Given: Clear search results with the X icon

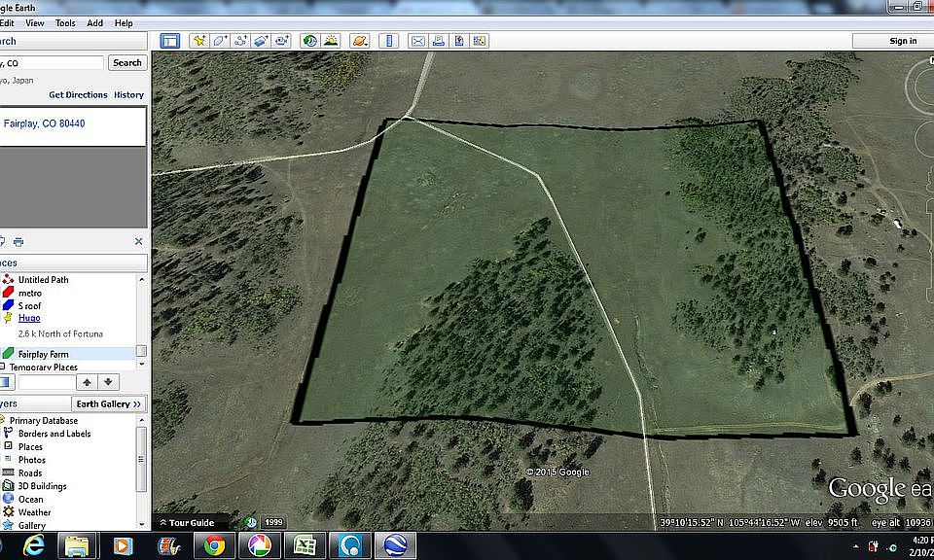Looking at the screenshot, I should click(x=139, y=242).
